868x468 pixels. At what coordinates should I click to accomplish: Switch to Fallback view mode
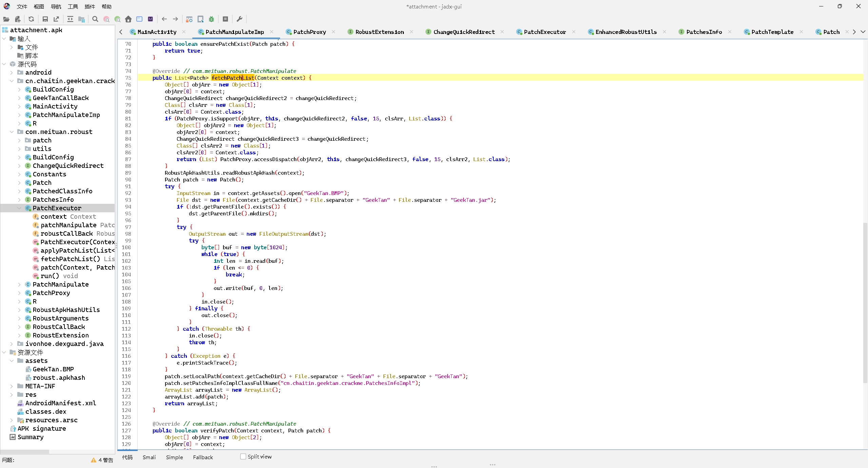click(x=203, y=457)
